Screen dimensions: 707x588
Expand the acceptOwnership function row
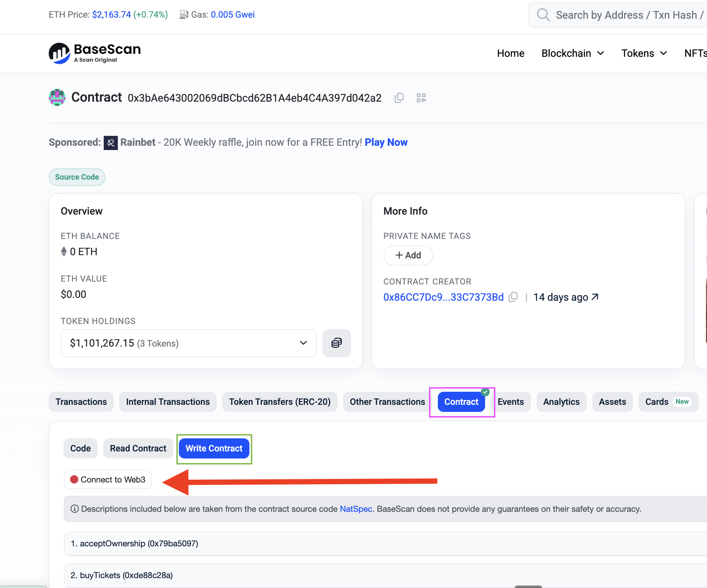[x=385, y=544]
